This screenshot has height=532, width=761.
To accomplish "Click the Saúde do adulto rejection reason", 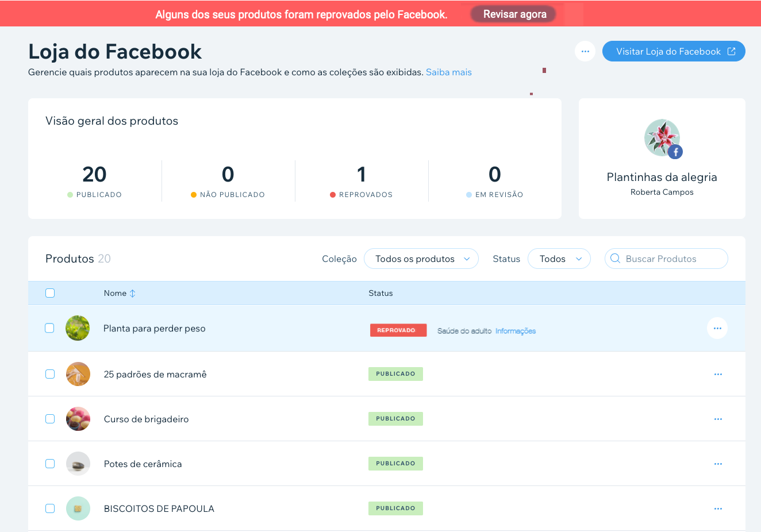I will coord(464,331).
